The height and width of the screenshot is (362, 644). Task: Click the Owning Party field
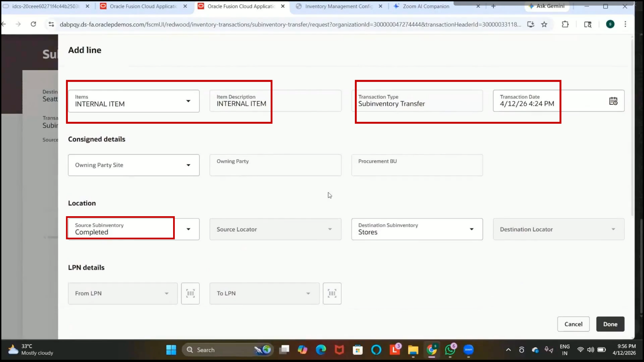(275, 165)
